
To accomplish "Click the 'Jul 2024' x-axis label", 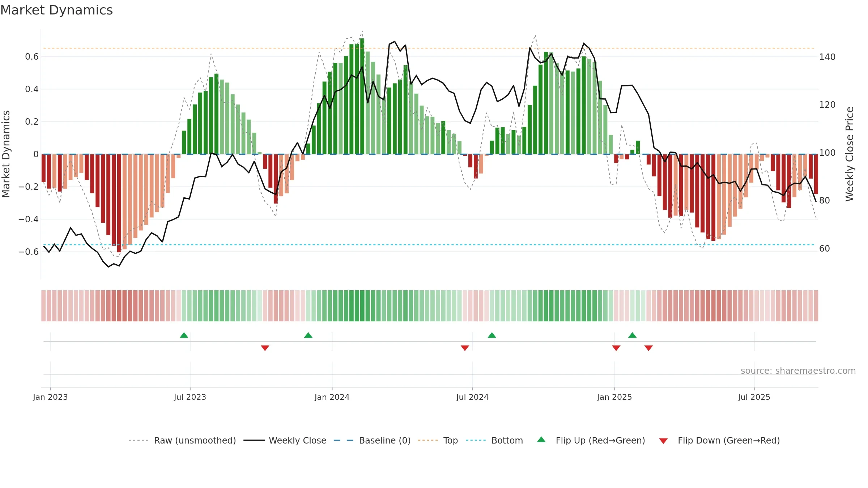I will 472,397.
